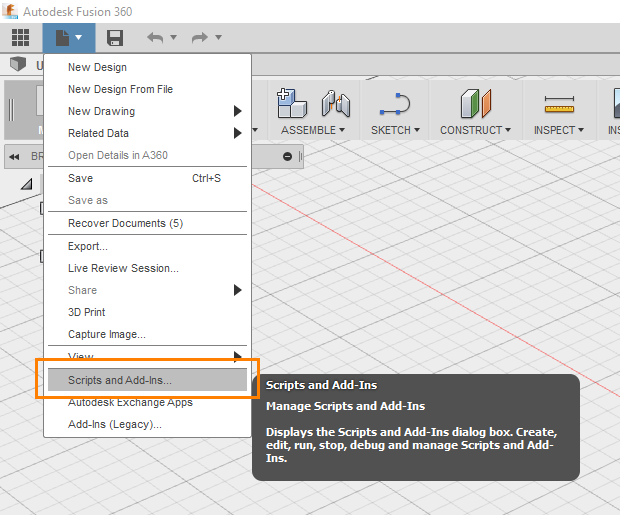This screenshot has height=515, width=620.
Task: Expand the SKETCH dropdown
Action: pos(395,130)
